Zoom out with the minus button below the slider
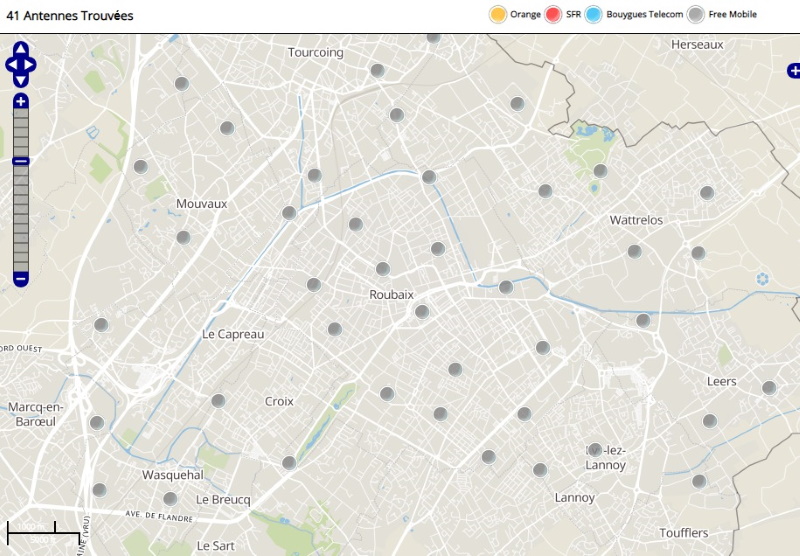The image size is (800, 556). coord(21,278)
